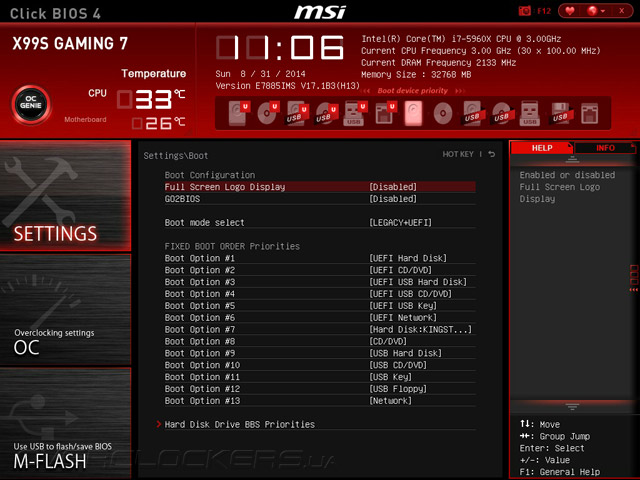Select the legacy USB Hard Disk boot icon

click(x=472, y=113)
